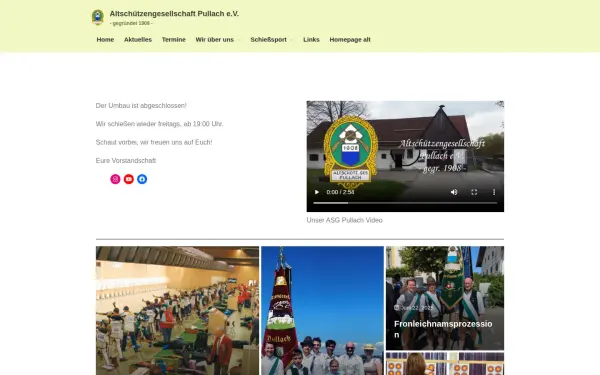Image resolution: width=600 pixels, height=375 pixels.
Task: Visit the Homepage alt link
Action: pos(350,39)
